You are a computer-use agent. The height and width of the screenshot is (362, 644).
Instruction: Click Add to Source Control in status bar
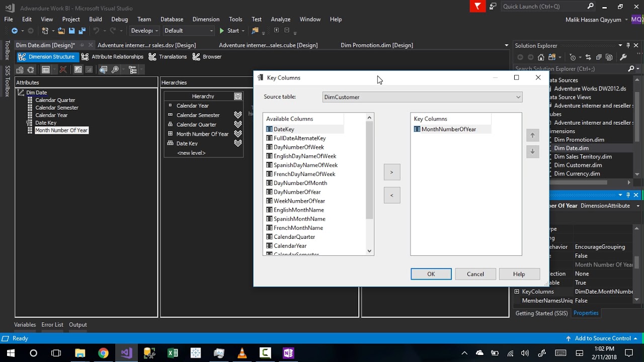tap(602, 338)
